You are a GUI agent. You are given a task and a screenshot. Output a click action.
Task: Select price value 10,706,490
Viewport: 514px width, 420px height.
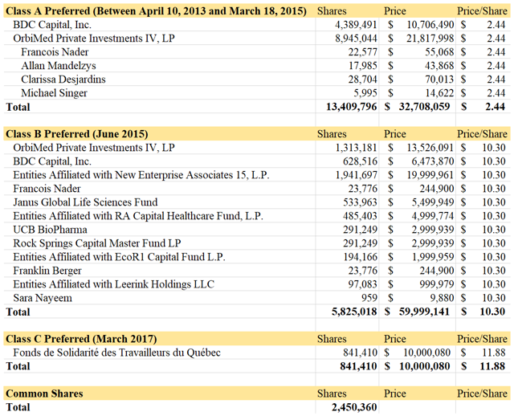(x=430, y=25)
